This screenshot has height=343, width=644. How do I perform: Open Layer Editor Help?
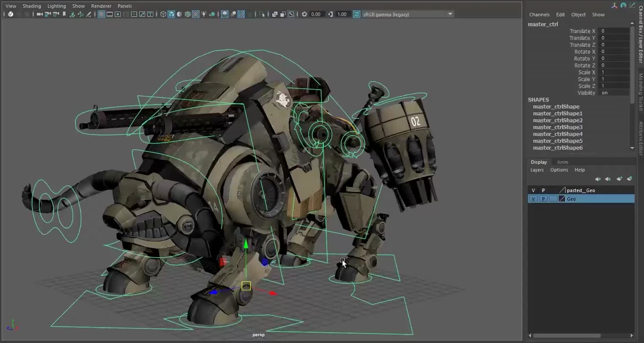pyautogui.click(x=580, y=170)
